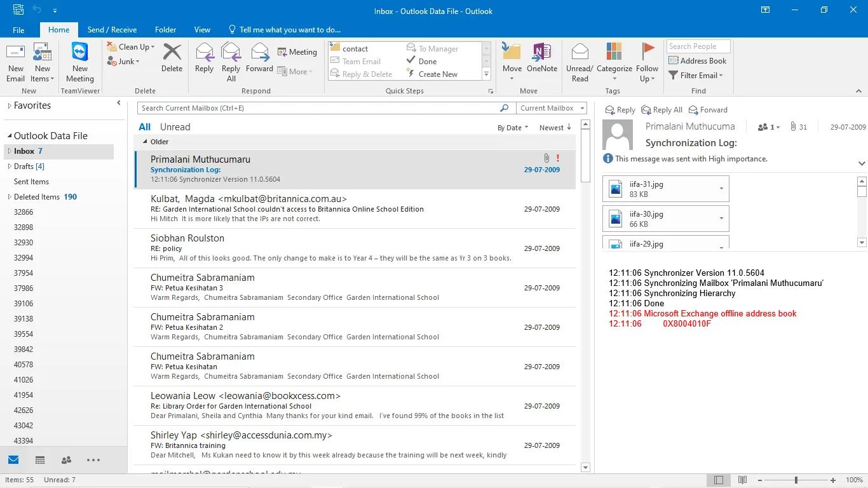Click the zoom in plus button
868x488 pixels.
(x=833, y=480)
